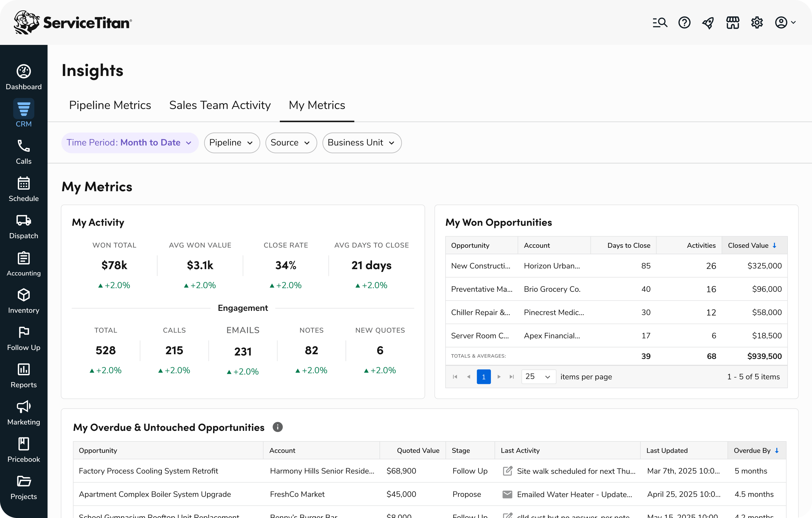The image size is (812, 518).
Task: Go to Dashboard in the sidebar
Action: click(x=24, y=77)
